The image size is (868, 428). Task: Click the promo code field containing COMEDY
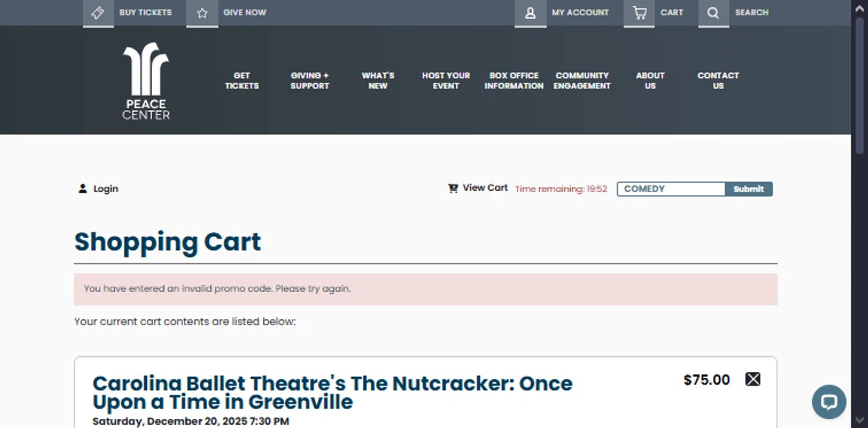671,189
